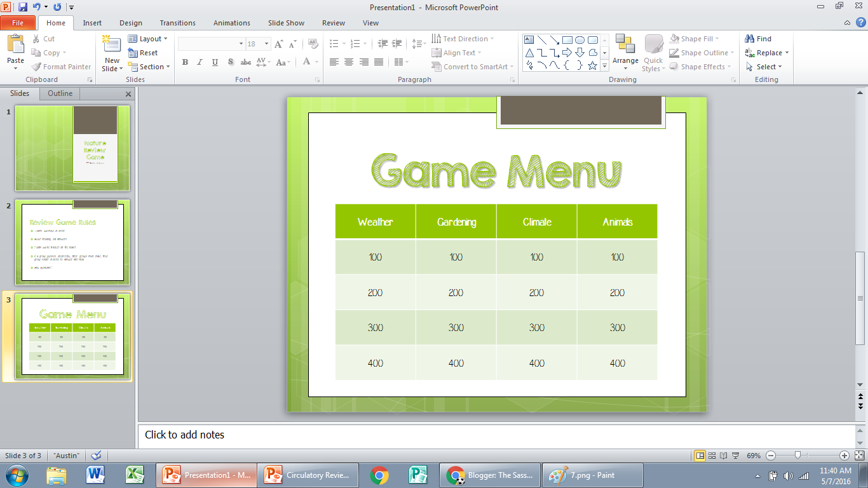Open the Format Painter tool
The width and height of the screenshot is (868, 488).
pos(61,66)
